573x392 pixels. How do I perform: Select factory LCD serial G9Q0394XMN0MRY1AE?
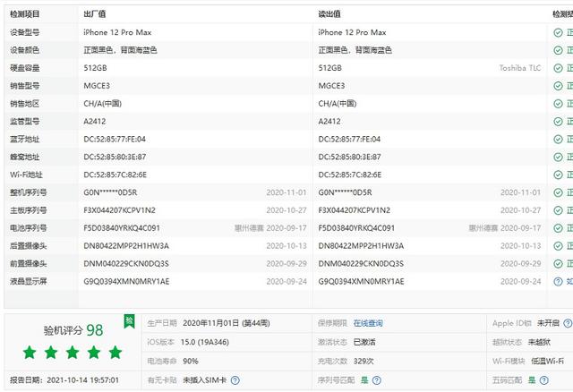pos(126,281)
